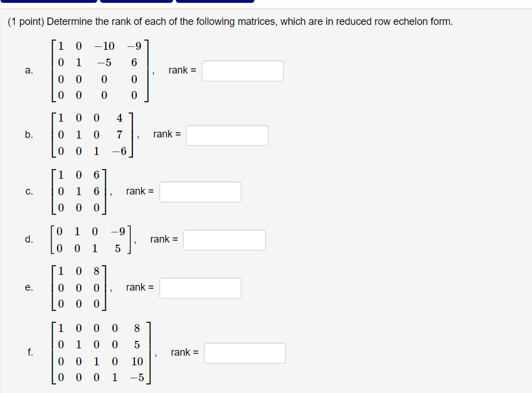Click the rank input field for matrix a
532x393 pixels.
point(242,70)
